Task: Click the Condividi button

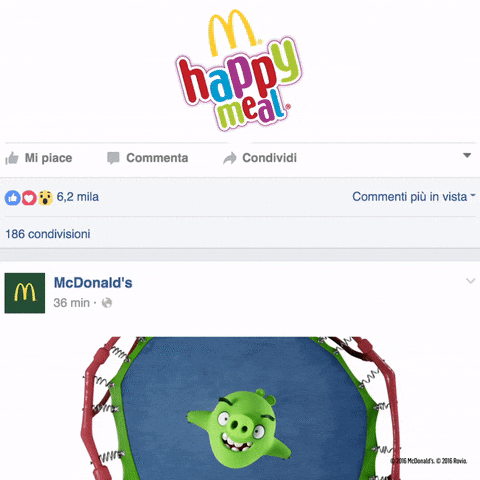Action: [260, 158]
